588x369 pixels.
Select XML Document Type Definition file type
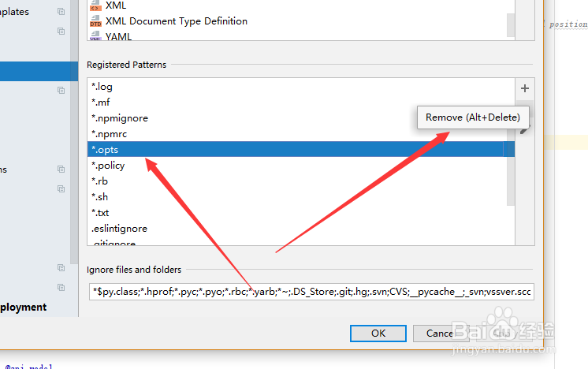(x=176, y=21)
